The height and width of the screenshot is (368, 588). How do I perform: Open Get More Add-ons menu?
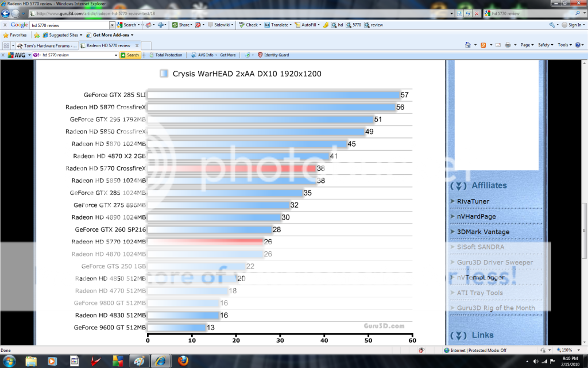click(x=110, y=35)
